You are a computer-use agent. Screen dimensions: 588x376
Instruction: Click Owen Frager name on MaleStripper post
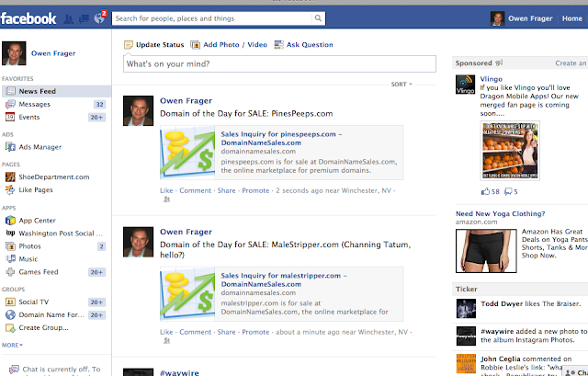[x=186, y=232]
